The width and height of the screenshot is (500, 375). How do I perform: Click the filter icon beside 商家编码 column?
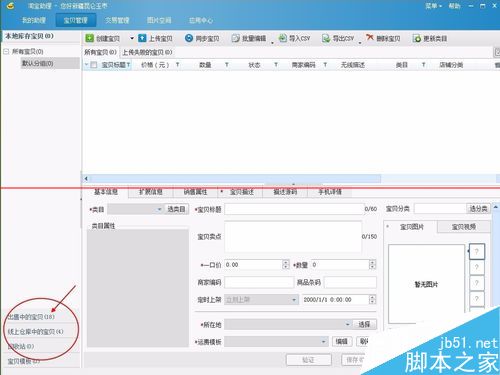click(x=325, y=65)
